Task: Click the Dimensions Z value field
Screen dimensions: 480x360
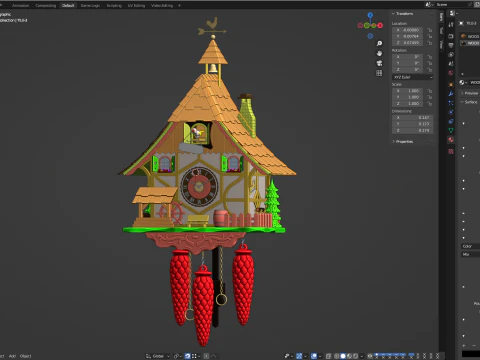Action: coord(413,130)
